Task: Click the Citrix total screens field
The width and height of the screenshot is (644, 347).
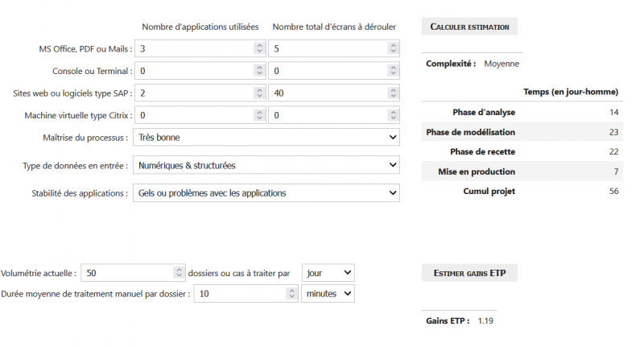Action: pyautogui.click(x=328, y=115)
